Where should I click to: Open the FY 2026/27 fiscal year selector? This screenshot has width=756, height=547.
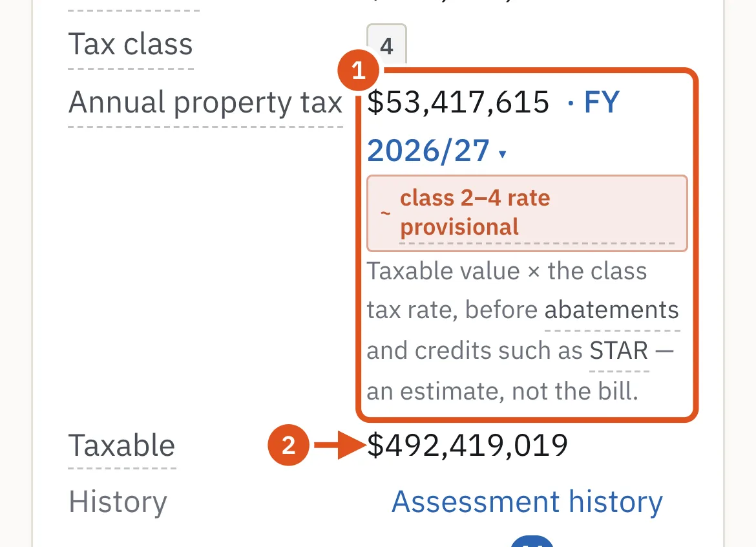click(494, 126)
